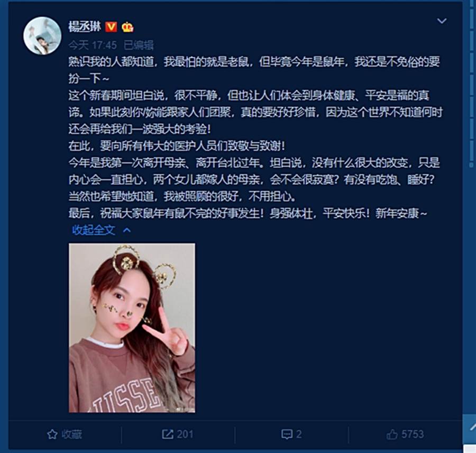
Task: Collapse the post with 收起全文
Action: click(x=94, y=230)
